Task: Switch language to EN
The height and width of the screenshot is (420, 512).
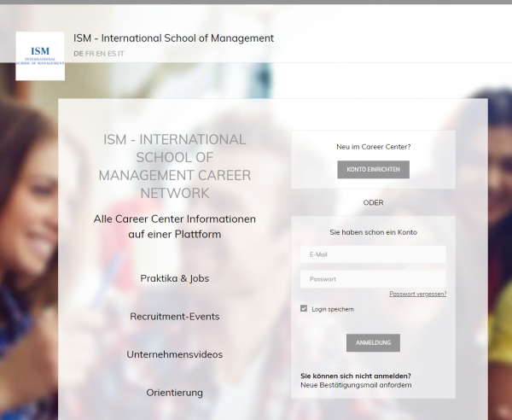Action: (x=101, y=54)
